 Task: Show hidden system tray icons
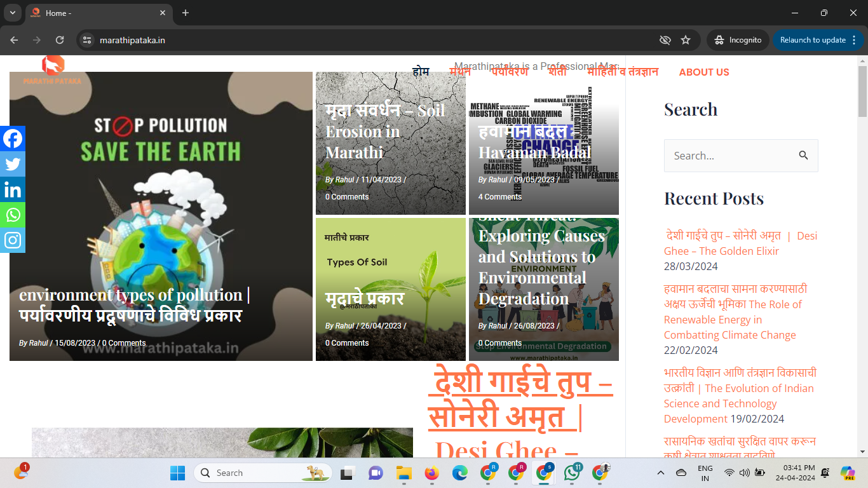[x=661, y=473]
